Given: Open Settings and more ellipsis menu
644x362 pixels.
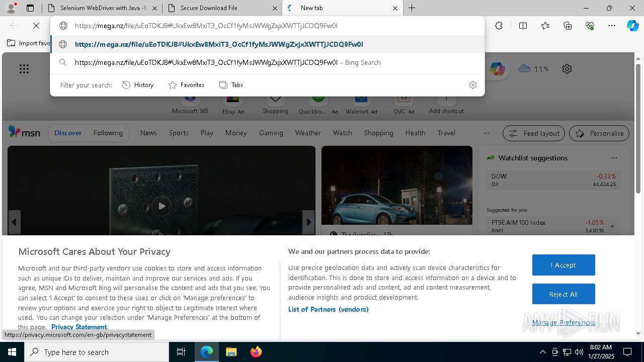Looking at the screenshot, I should click(x=612, y=26).
